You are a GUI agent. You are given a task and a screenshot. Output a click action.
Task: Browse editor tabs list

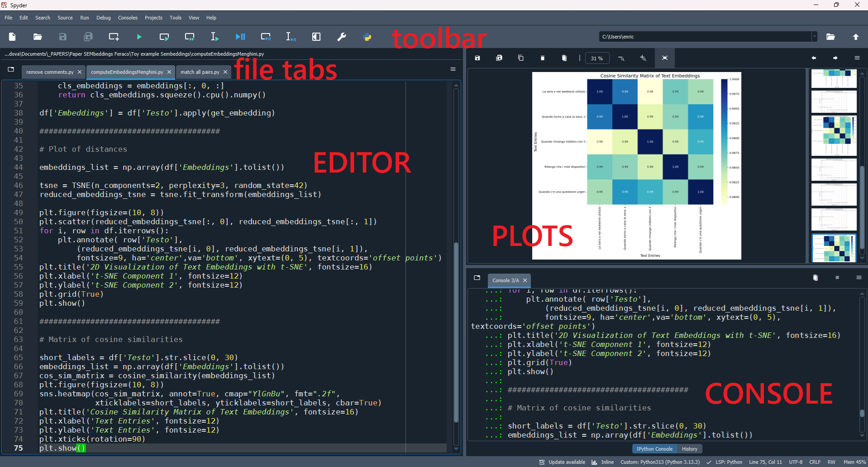[11, 69]
